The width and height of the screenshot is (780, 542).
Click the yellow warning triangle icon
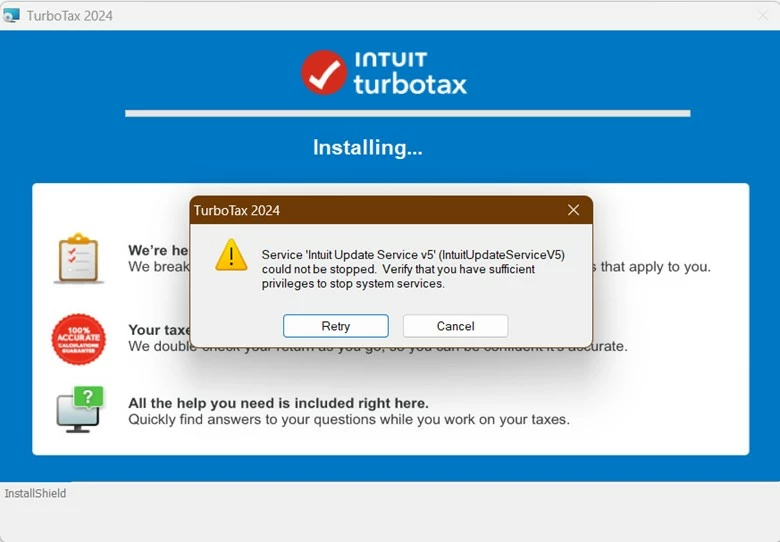231,255
